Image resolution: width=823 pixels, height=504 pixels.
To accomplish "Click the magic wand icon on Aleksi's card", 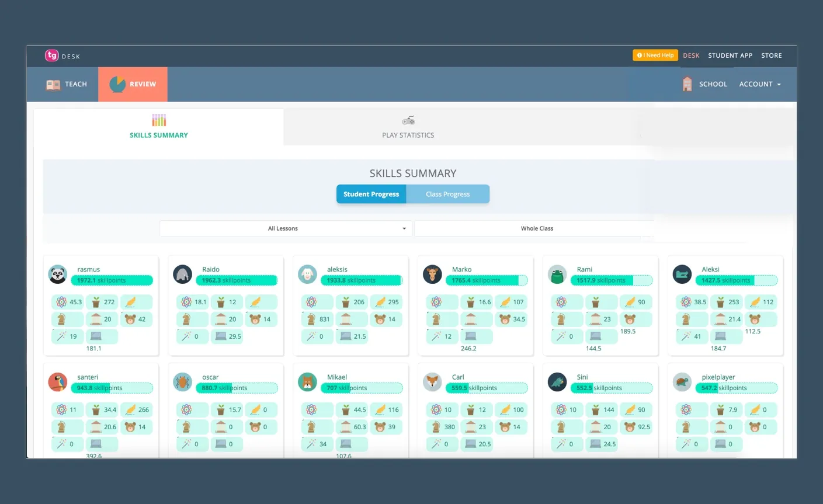I will 686,336.
